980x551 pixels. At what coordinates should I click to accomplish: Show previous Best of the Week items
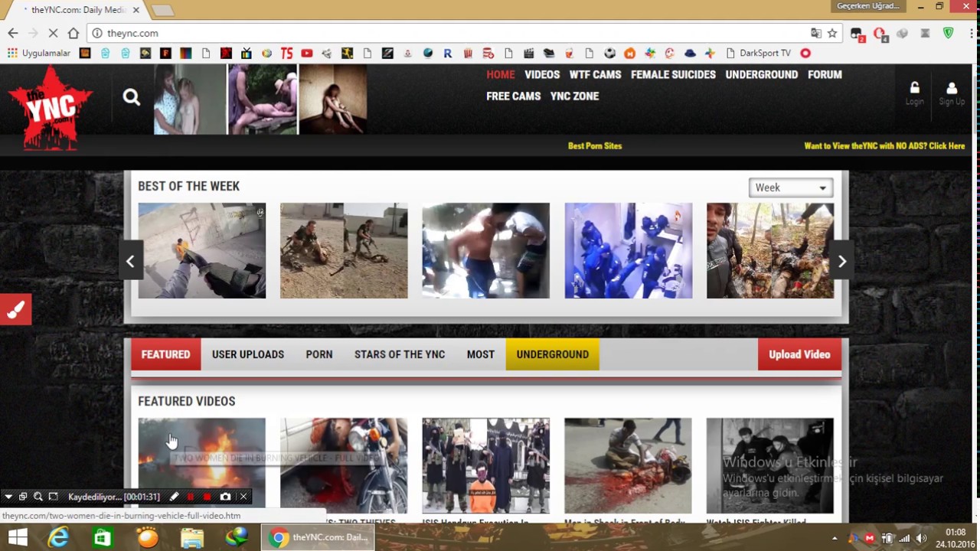pyautogui.click(x=130, y=262)
